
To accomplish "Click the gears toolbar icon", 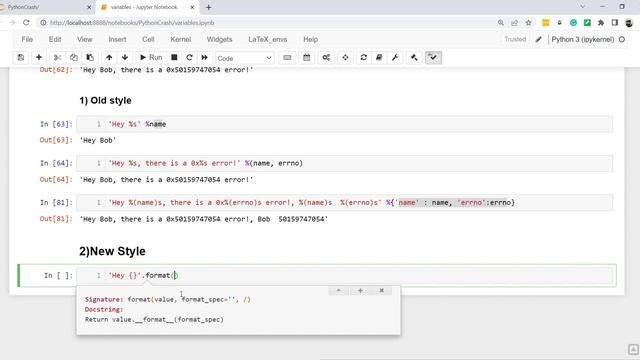I will [326, 58].
